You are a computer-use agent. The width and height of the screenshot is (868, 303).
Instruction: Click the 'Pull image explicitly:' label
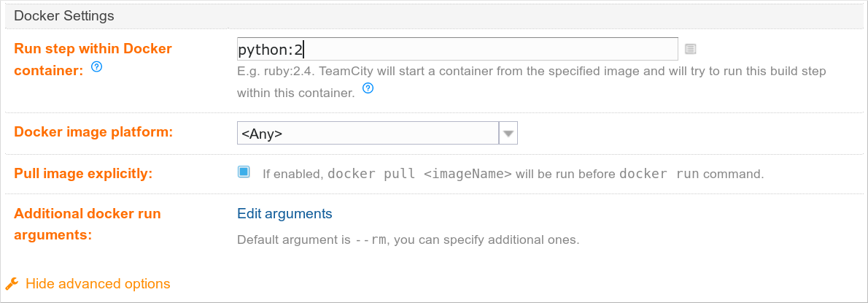pos(83,173)
